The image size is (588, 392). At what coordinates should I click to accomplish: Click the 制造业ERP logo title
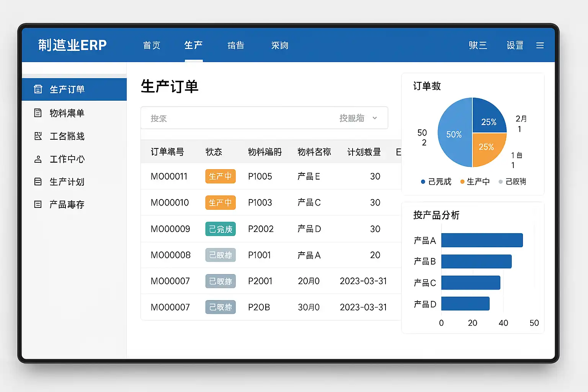[72, 45]
